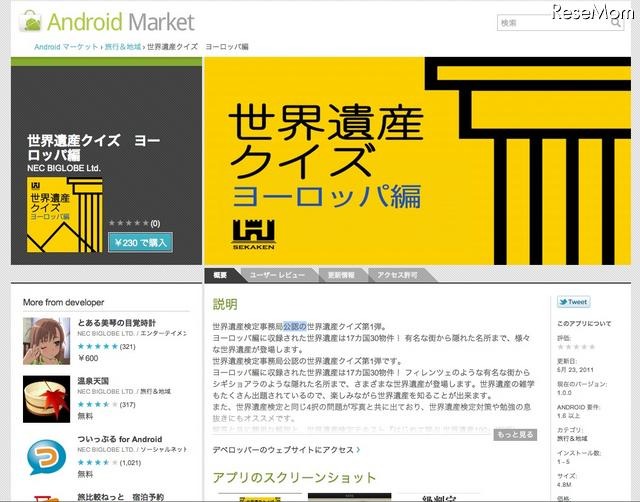The width and height of the screenshot is (640, 502).
Task: Click the large 世界遺産クイズ banner image
Action: coord(417,161)
